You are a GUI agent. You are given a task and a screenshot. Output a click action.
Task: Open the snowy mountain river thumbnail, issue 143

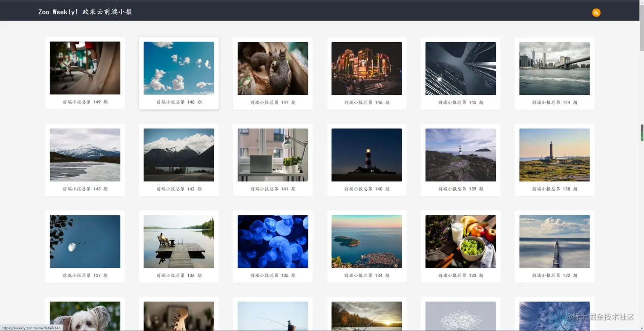85,155
